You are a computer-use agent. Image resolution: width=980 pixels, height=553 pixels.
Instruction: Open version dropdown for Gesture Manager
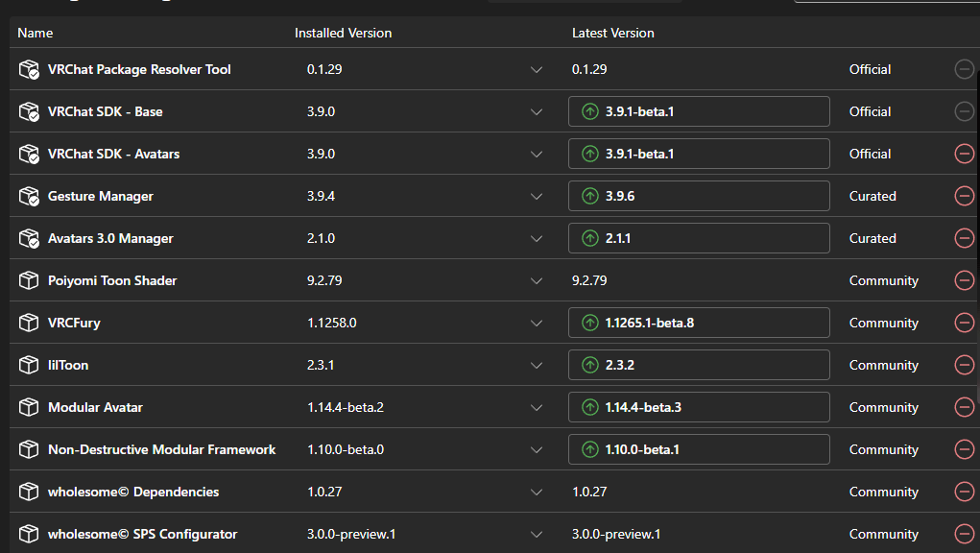point(537,196)
